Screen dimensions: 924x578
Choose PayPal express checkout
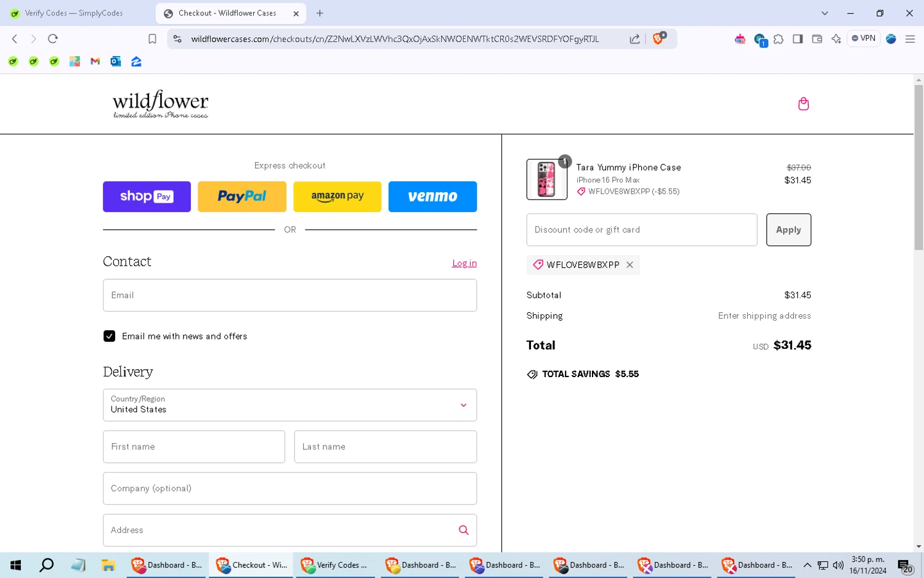(242, 197)
